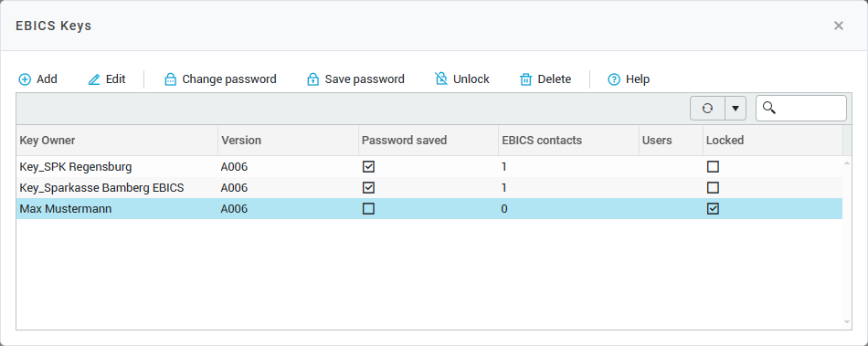Select the Key_SPK Regensburg row
This screenshot has height=346, width=868.
(429, 166)
